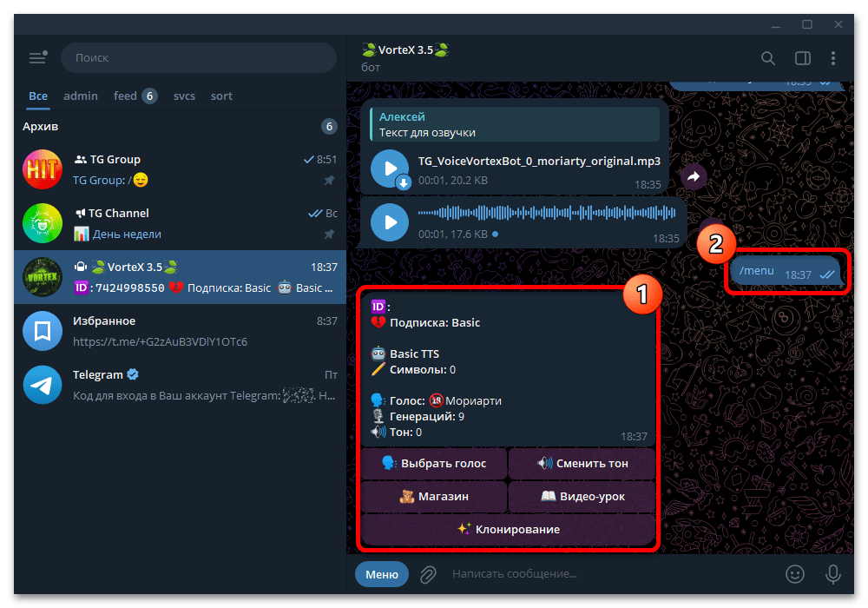Record a voice message with microphone
868x608 pixels.
[x=833, y=574]
